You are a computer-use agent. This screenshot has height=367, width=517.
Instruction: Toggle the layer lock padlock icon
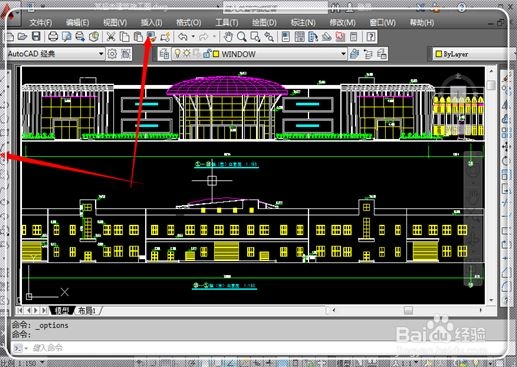pos(207,53)
